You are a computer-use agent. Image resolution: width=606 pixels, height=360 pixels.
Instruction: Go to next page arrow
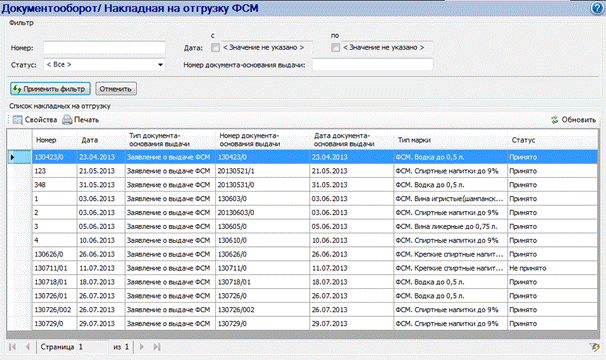click(141, 347)
